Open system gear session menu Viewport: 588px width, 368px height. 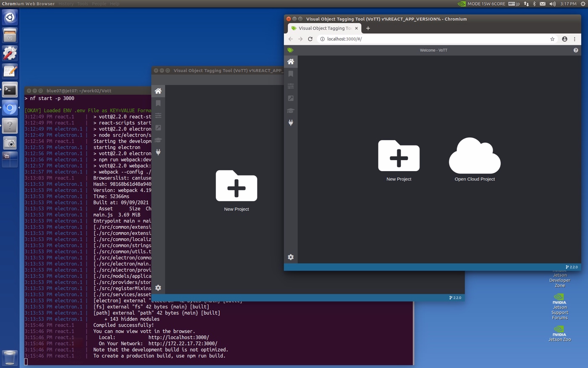583,3
